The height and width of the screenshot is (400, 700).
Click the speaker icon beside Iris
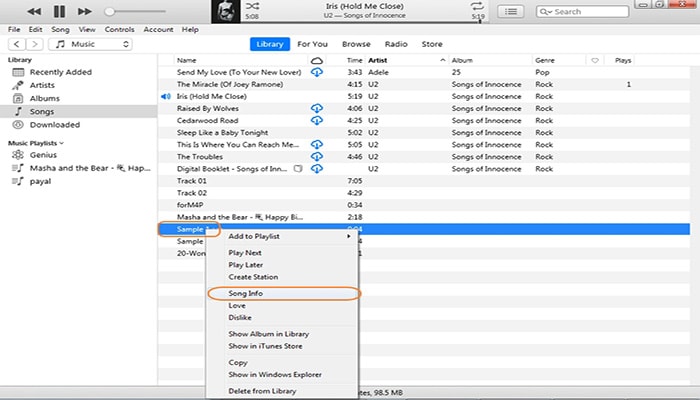[166, 96]
